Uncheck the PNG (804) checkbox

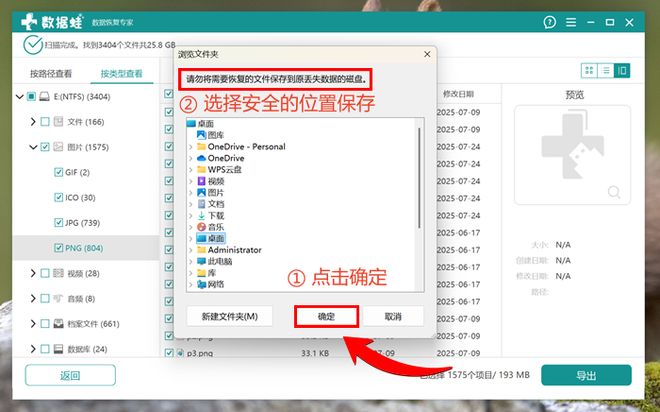[59, 248]
